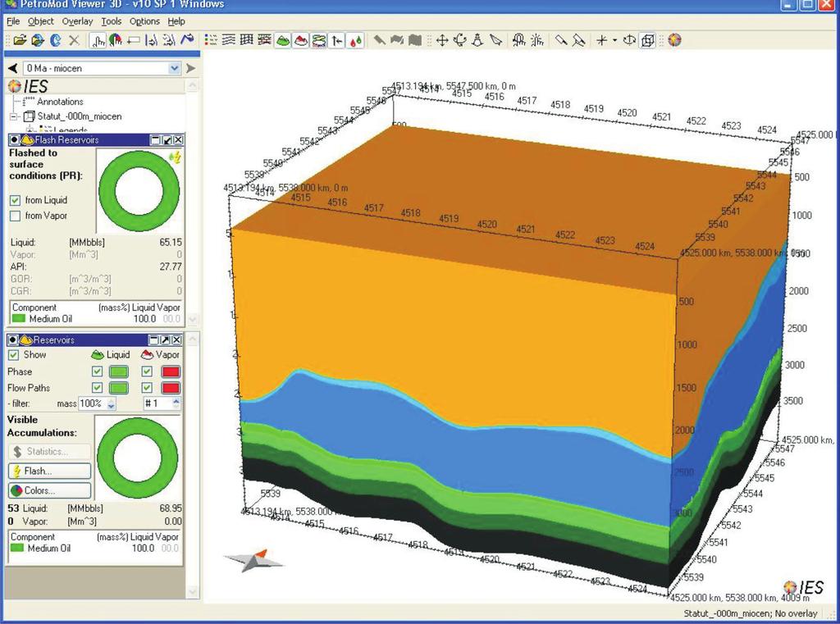Adjust the mass 100% filter spinner
The image size is (840, 624).
pos(111,403)
